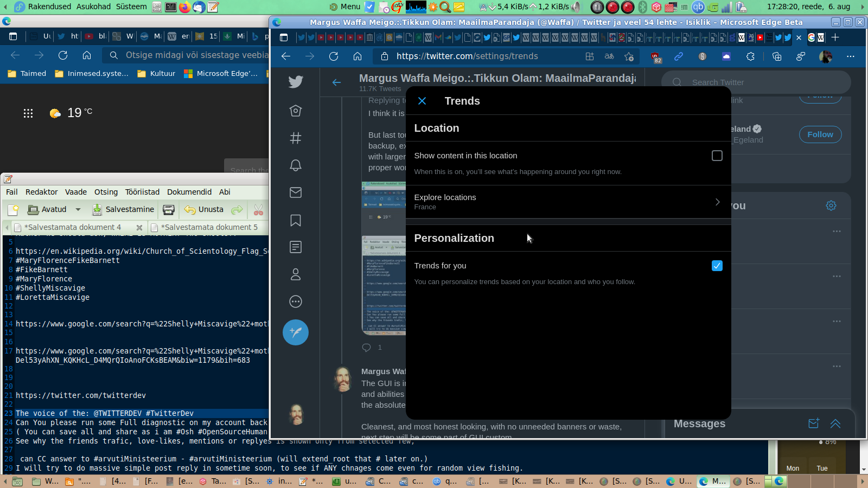The height and width of the screenshot is (488, 868).
Task: Close Salvestamata dokument 4 tab
Action: (139, 228)
